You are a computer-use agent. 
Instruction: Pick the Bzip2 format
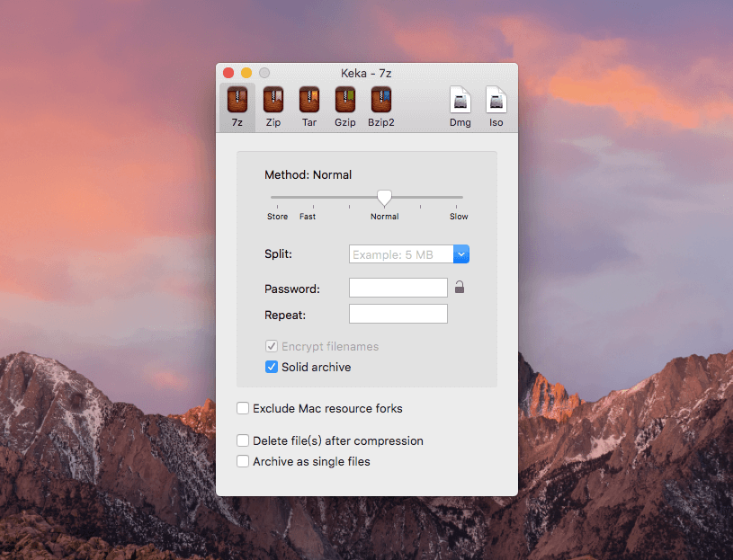pos(381,108)
